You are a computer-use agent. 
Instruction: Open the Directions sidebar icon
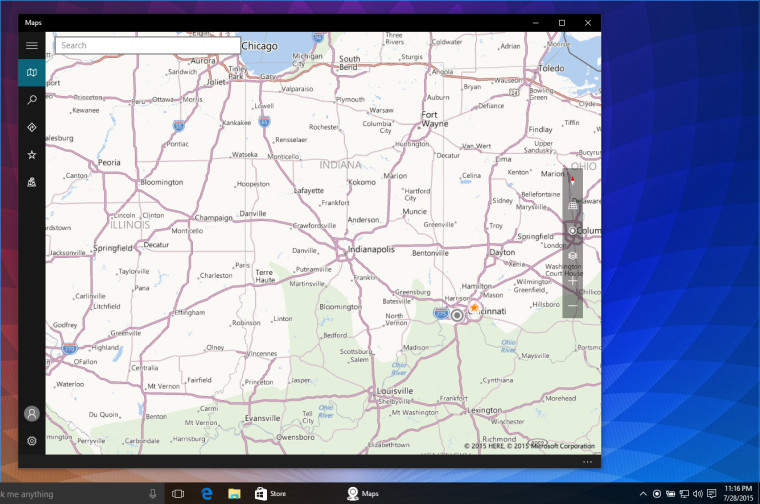tap(32, 127)
